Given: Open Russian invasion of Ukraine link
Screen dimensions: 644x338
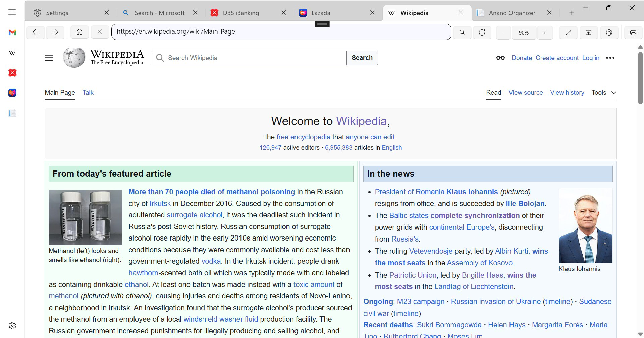Looking at the screenshot, I should [x=496, y=302].
